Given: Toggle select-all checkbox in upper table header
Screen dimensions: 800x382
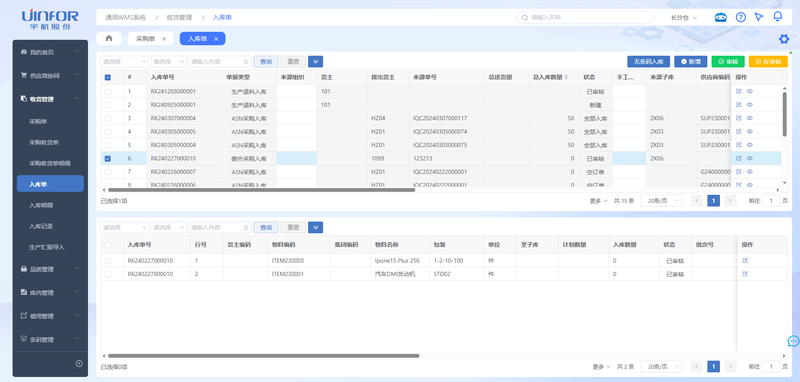Looking at the screenshot, I should 107,78.
